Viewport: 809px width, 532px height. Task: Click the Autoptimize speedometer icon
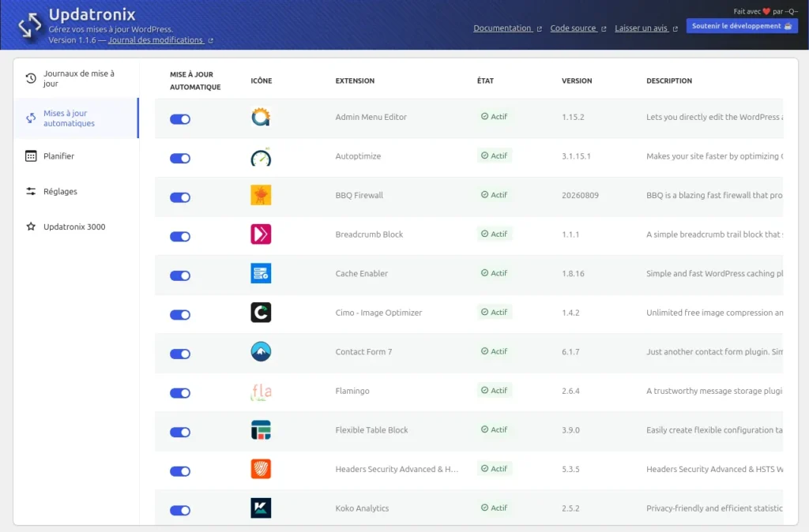click(261, 156)
